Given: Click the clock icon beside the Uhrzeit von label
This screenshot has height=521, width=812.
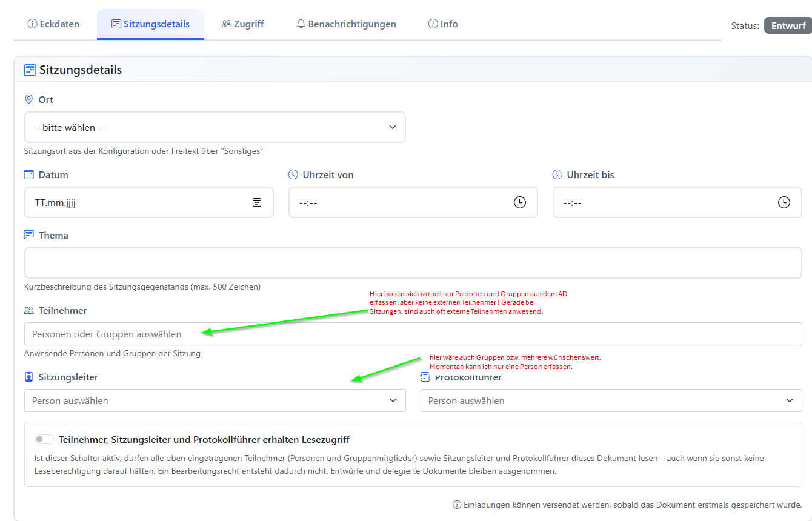Looking at the screenshot, I should [x=293, y=174].
